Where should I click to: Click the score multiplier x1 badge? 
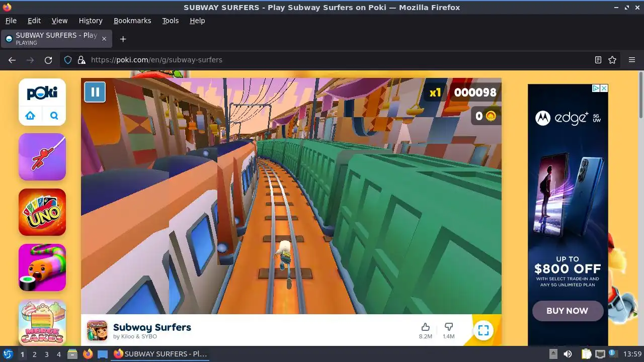coord(435,93)
